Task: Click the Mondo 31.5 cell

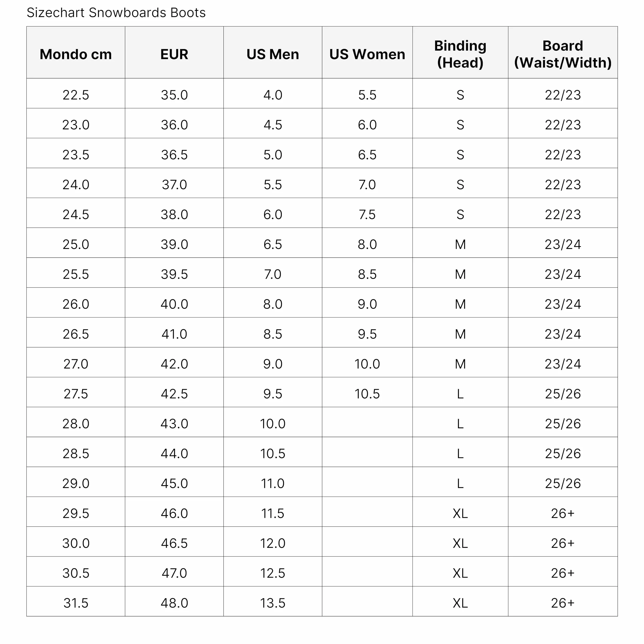Action: pos(76,603)
